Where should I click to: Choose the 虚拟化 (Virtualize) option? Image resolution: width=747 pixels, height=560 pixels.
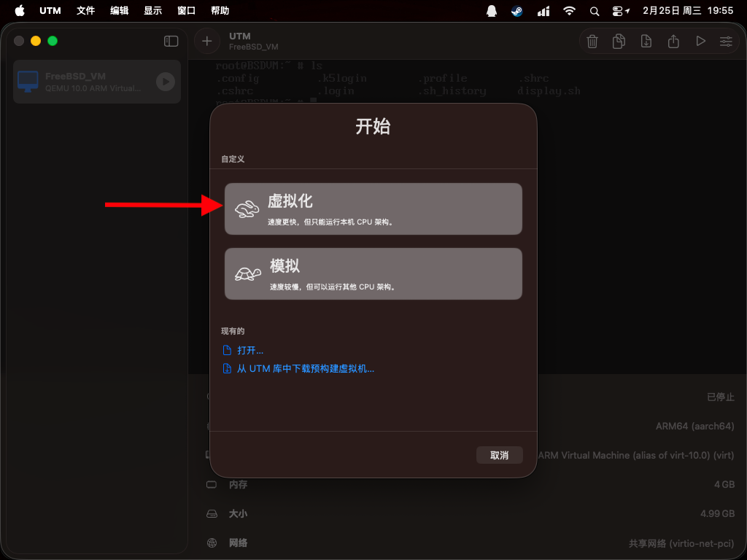click(x=373, y=209)
